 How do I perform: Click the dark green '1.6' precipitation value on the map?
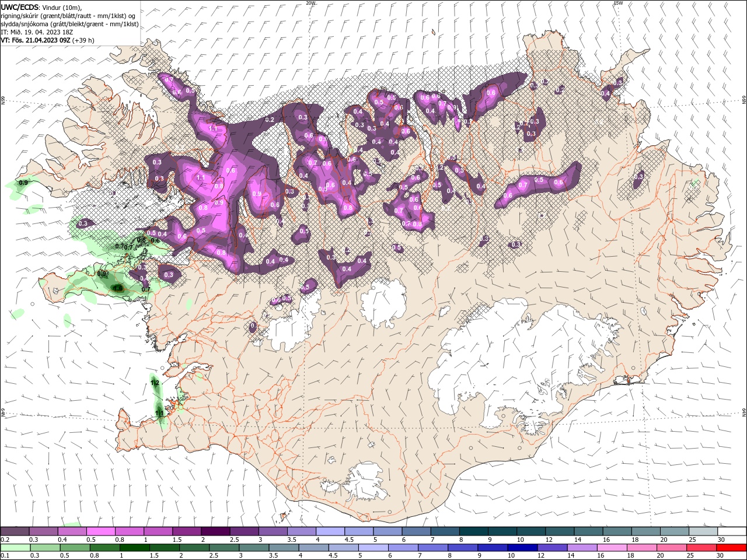click(x=117, y=288)
